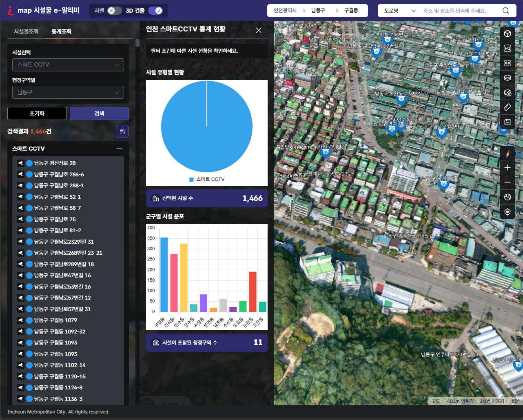Open the layers stack tool
The width and height of the screenshot is (523, 420).
click(507, 78)
